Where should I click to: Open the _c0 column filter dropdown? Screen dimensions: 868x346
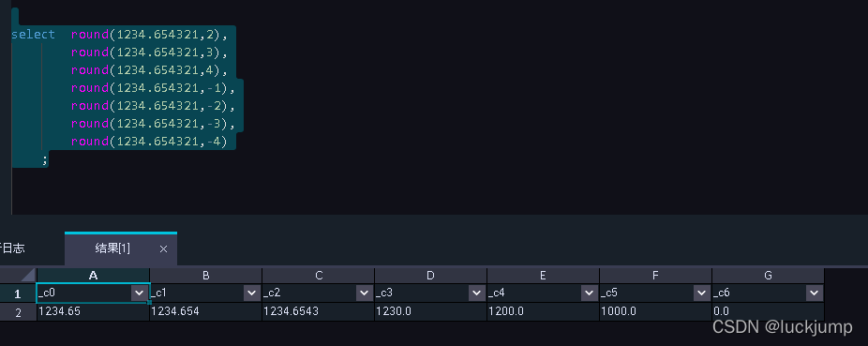click(x=139, y=293)
